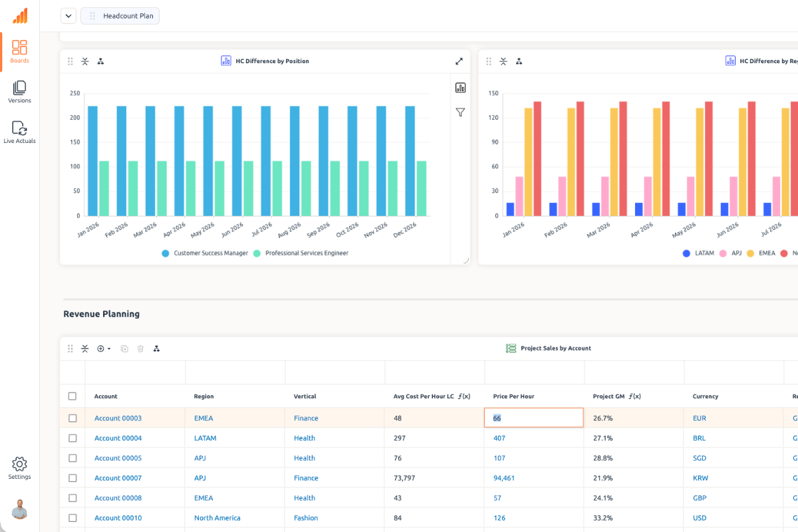This screenshot has width=798, height=532.
Task: Open the Versions section
Action: 19,92
